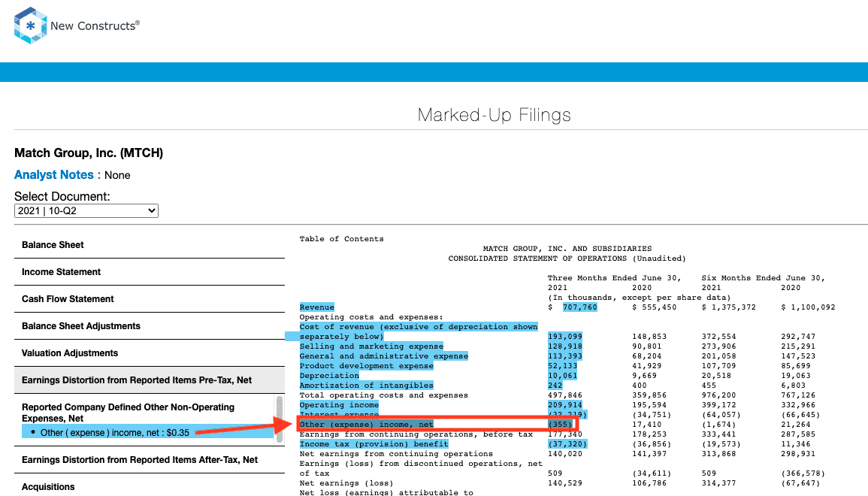
Task: Open the Income Statement section
Action: (150, 272)
